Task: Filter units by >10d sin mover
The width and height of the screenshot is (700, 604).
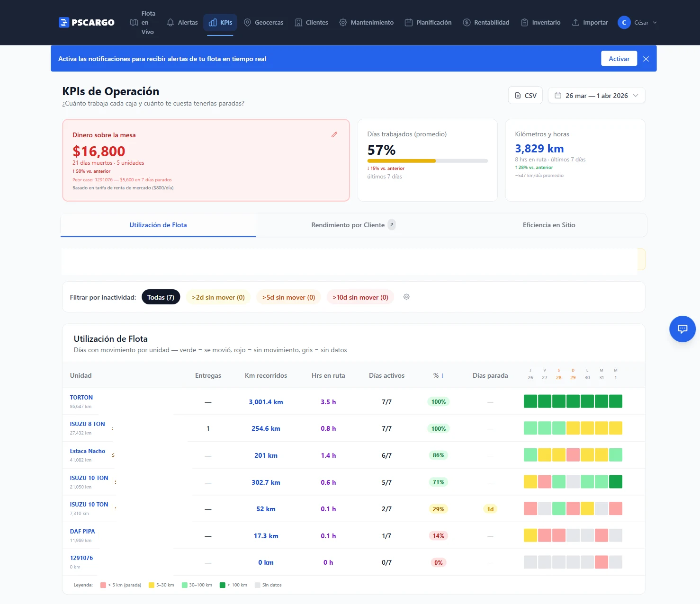Action: tap(360, 297)
